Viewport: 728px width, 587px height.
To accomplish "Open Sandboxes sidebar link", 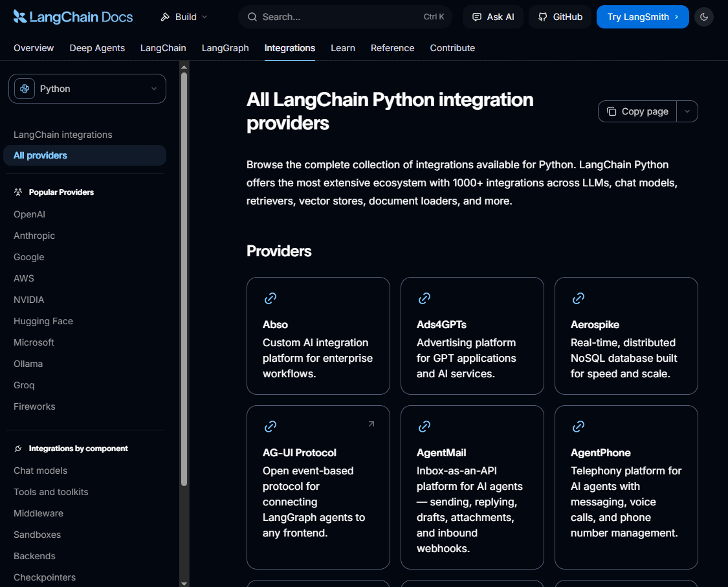I will tap(37, 535).
